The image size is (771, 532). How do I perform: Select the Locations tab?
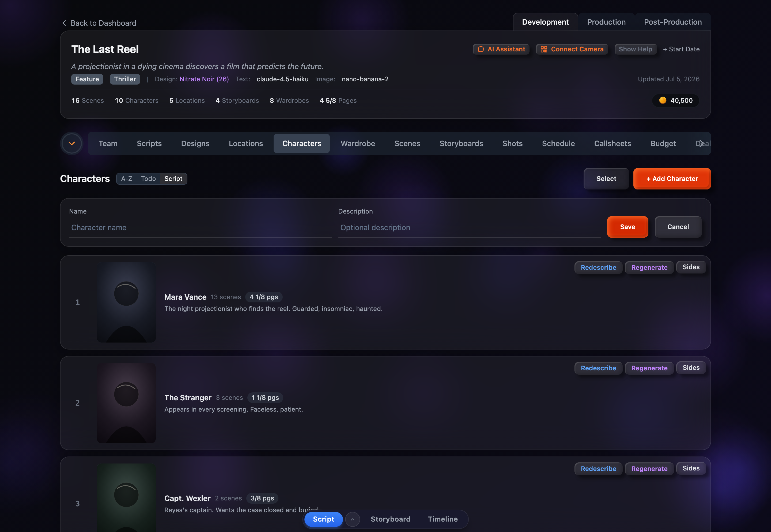coord(246,144)
